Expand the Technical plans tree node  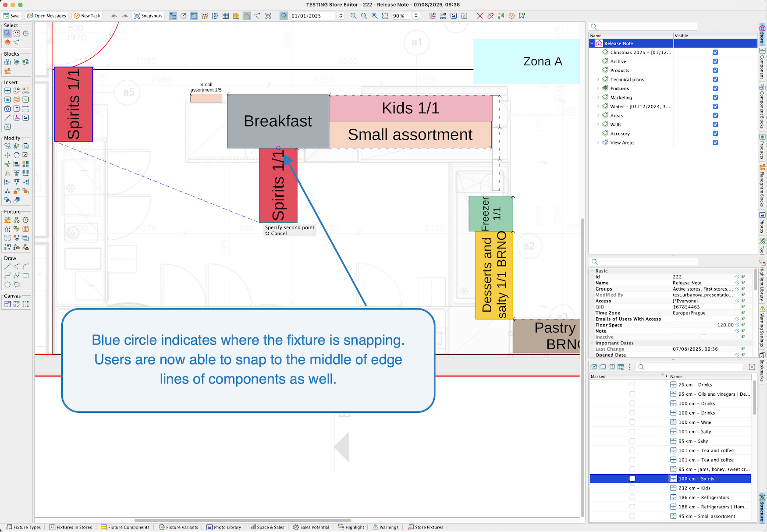click(x=598, y=79)
